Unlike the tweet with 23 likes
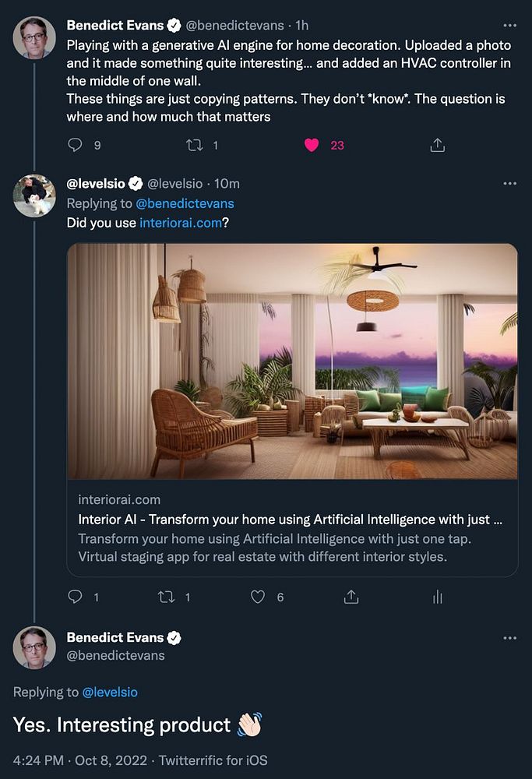The image size is (532, 779). tap(312, 145)
